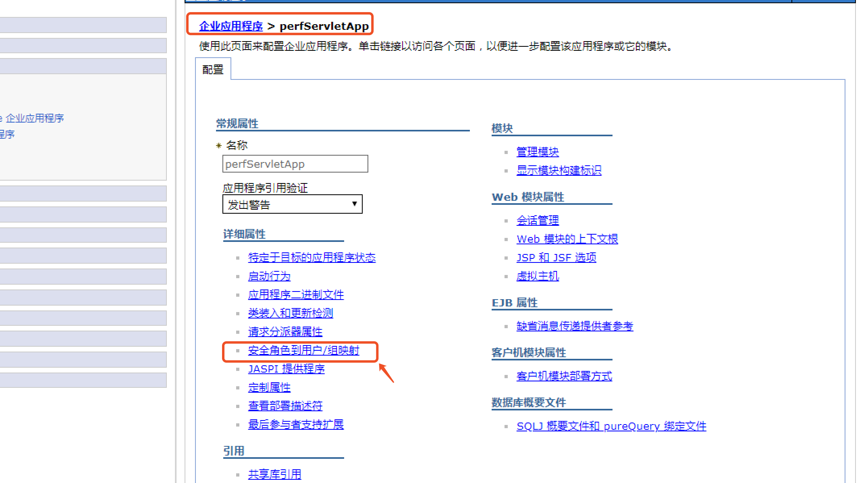Open the 管理模块 link
This screenshot has height=483, width=868.
(x=538, y=152)
